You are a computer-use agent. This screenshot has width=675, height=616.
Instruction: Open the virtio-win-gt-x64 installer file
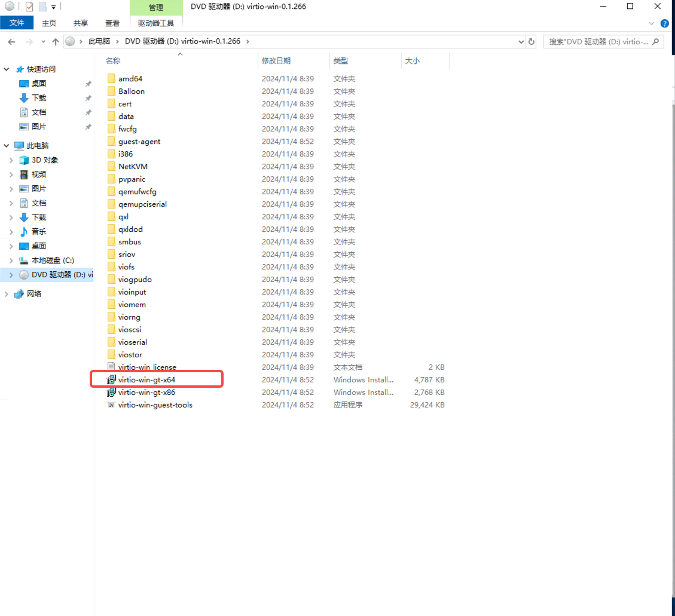146,380
